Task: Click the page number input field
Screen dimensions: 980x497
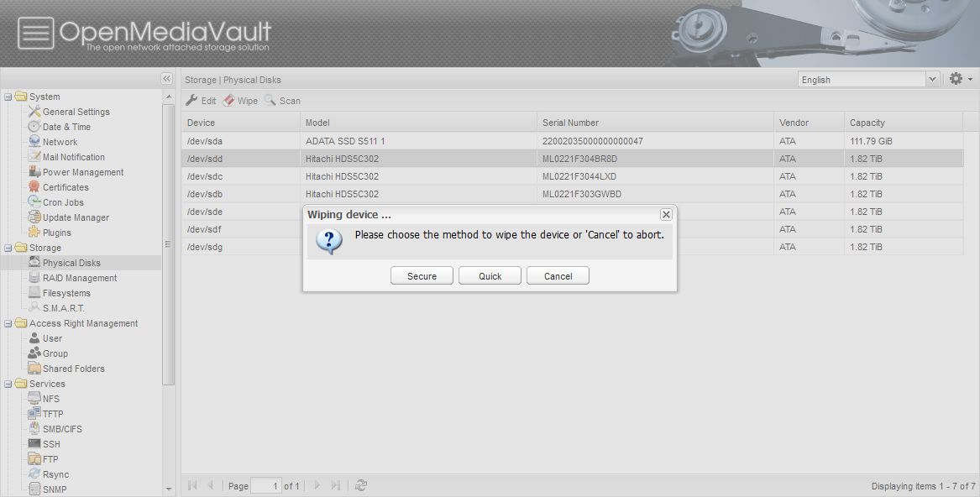Action: 265,486
